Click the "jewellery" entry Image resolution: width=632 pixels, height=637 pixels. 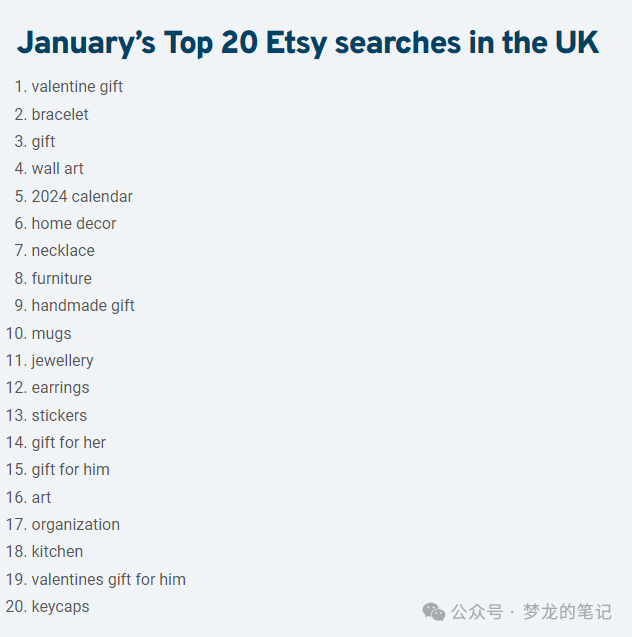pos(62,361)
